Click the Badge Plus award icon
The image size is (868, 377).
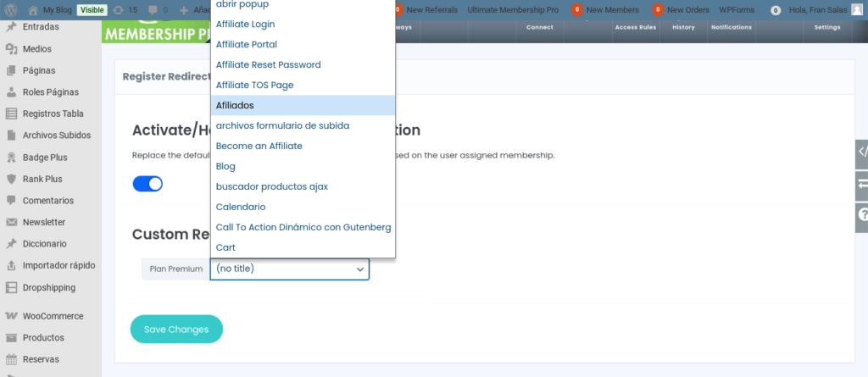[x=11, y=158]
